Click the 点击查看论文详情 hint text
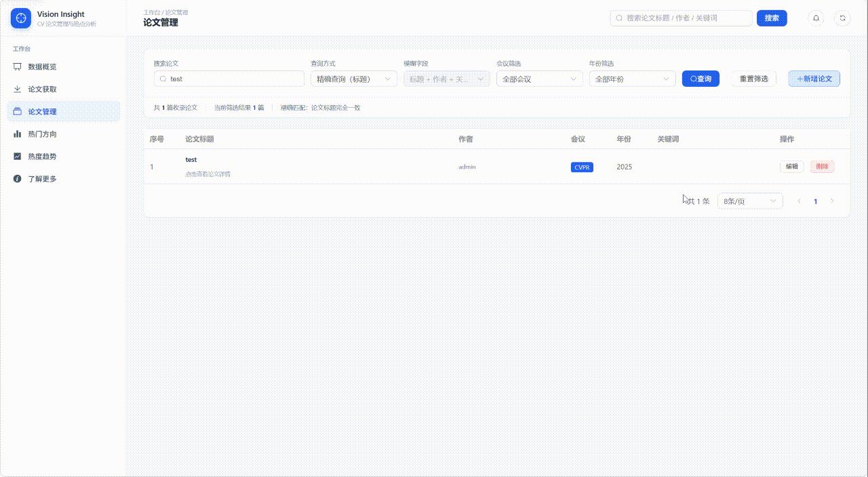This screenshot has width=868, height=477. point(208,174)
